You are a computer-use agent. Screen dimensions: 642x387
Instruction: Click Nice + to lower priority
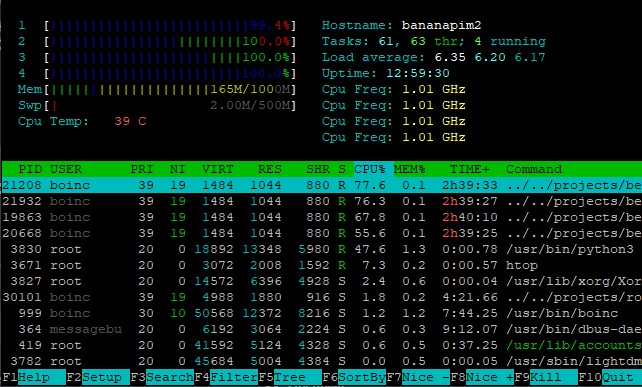(x=482, y=377)
